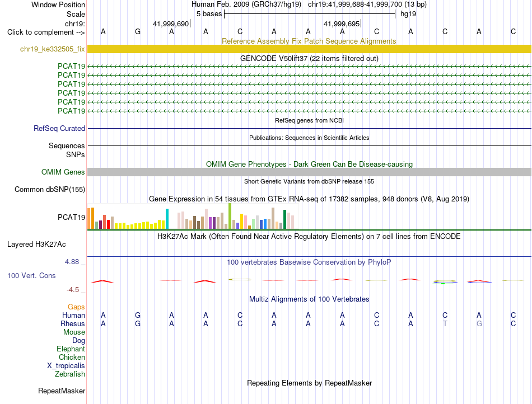532x404 pixels.
Task: Click the gray OMIM Genes bar
Action: (309, 172)
